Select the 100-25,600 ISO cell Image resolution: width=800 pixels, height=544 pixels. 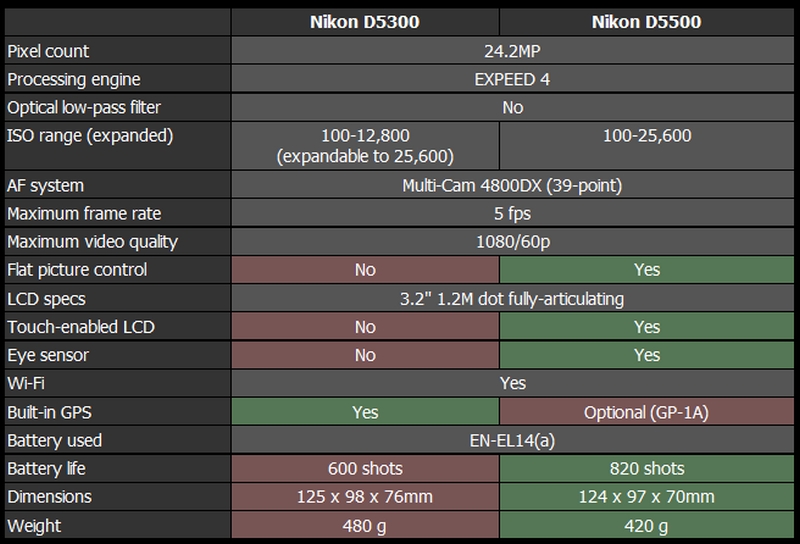point(647,135)
